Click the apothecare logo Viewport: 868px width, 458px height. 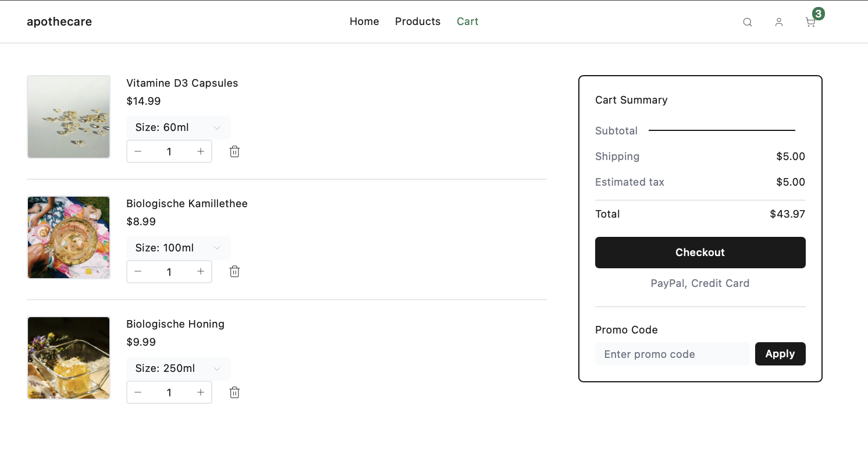(x=59, y=22)
